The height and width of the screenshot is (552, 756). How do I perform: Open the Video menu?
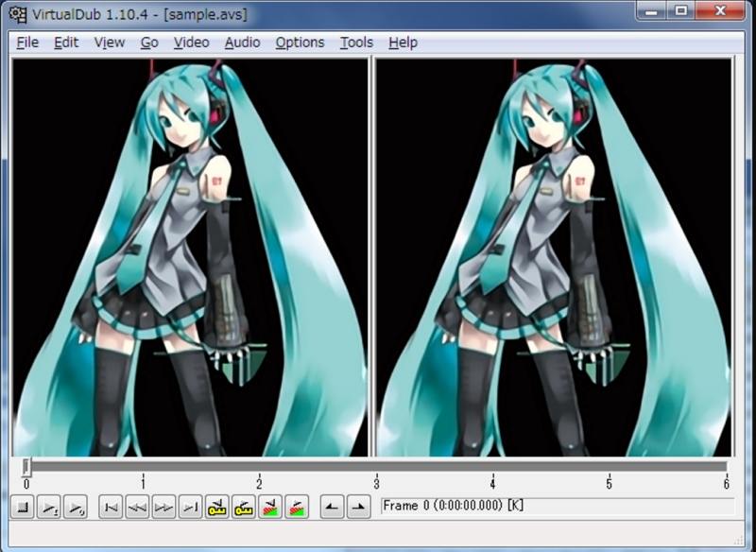(191, 43)
